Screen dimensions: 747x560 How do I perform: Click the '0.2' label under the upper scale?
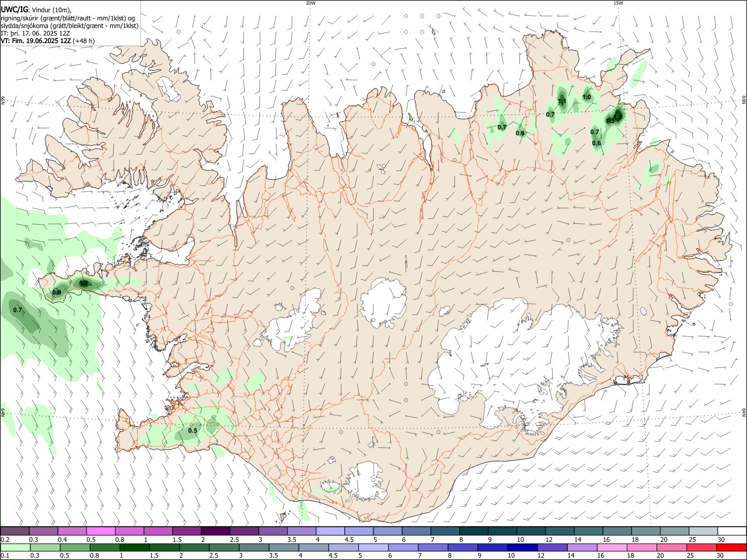(5, 540)
